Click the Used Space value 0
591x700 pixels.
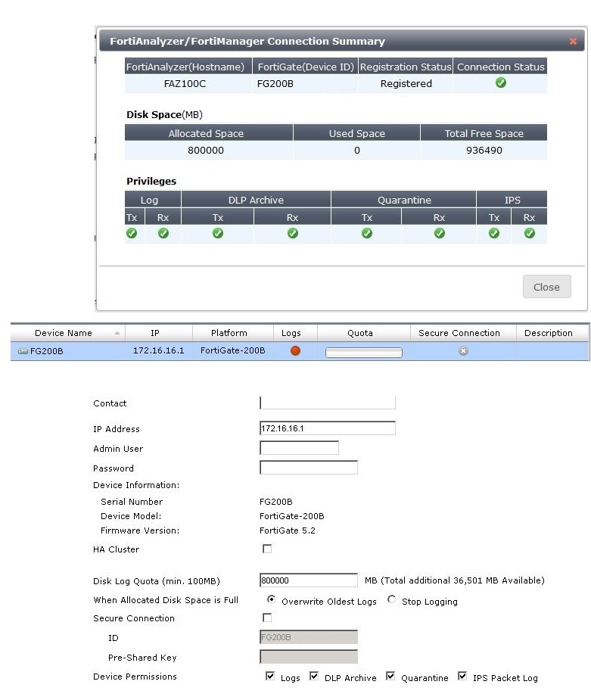click(x=357, y=151)
